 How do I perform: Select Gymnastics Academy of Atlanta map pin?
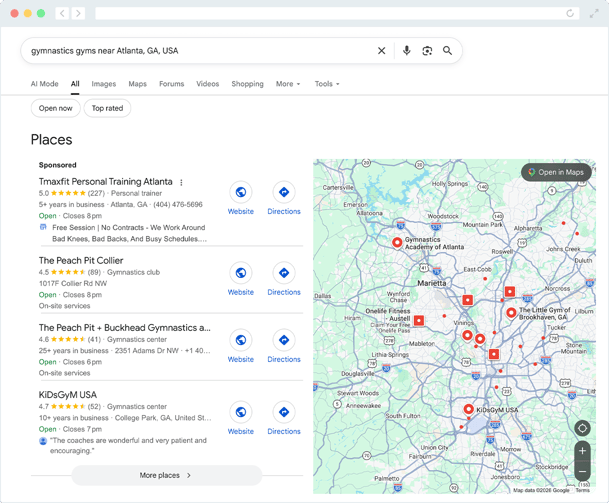(397, 243)
